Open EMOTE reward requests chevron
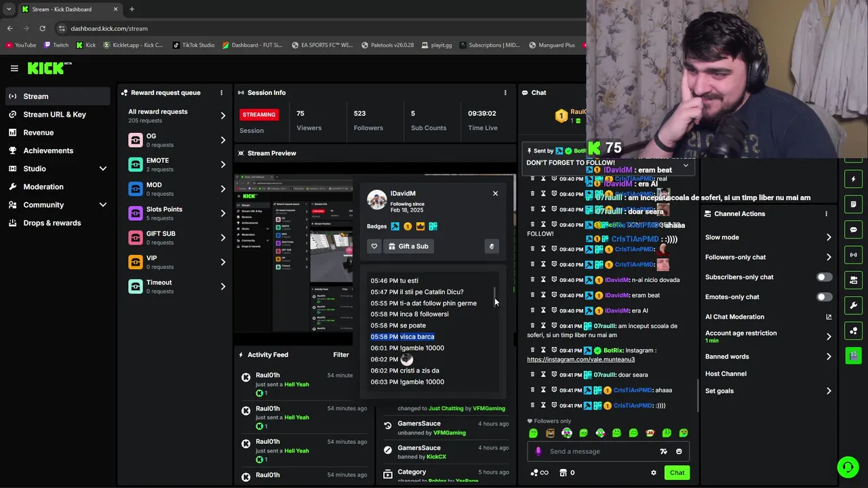 pyautogui.click(x=222, y=165)
